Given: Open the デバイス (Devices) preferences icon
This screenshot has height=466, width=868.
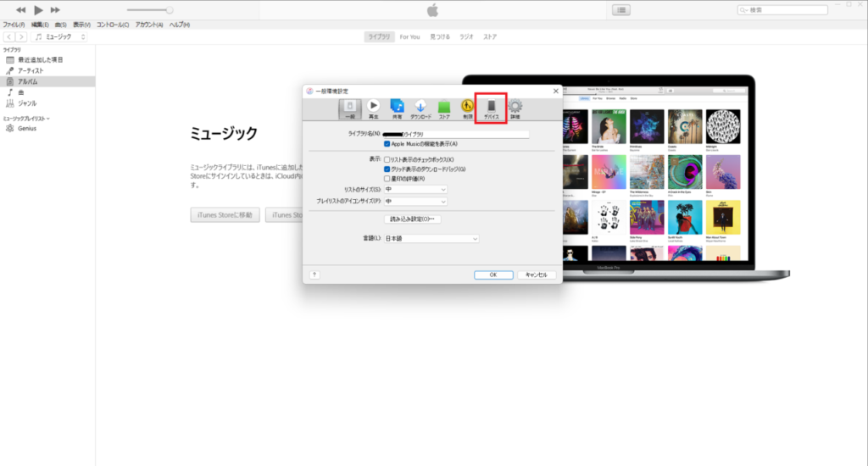Looking at the screenshot, I should coord(491,108).
